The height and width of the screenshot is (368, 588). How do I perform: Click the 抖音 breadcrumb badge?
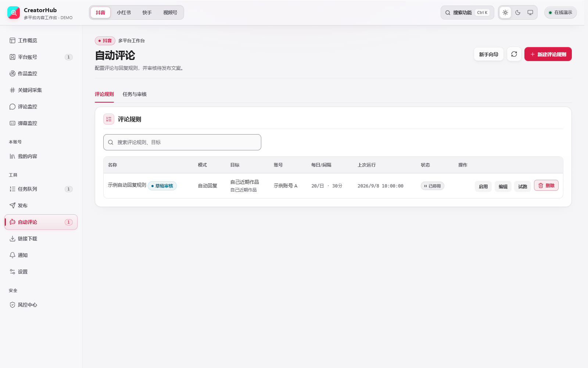[105, 41]
